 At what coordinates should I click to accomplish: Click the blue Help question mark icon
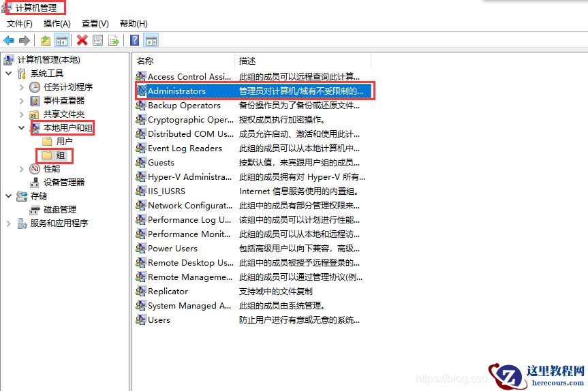click(x=134, y=40)
